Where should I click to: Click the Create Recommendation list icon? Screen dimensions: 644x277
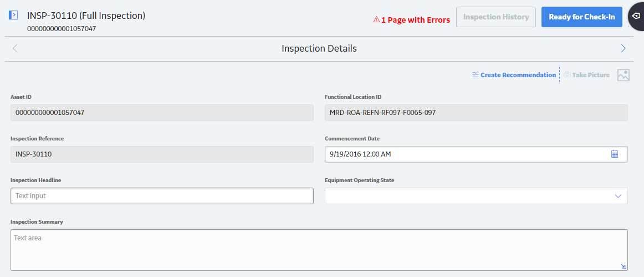click(x=476, y=74)
